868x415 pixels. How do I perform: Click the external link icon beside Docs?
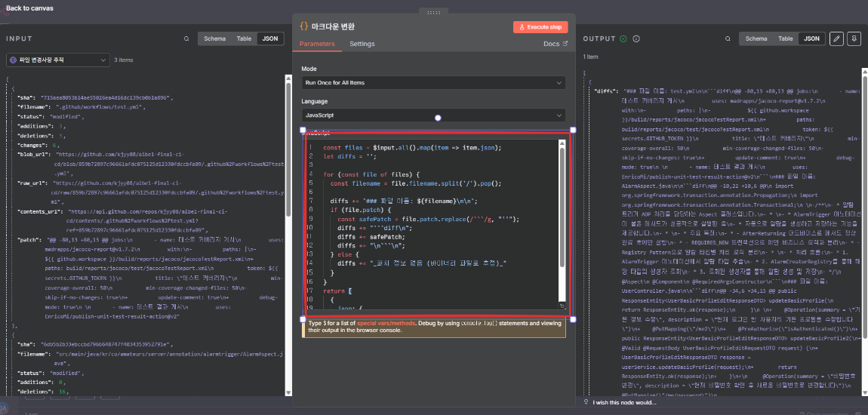click(565, 44)
